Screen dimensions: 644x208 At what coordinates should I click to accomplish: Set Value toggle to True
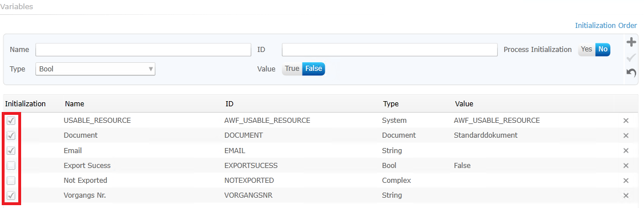(292, 69)
